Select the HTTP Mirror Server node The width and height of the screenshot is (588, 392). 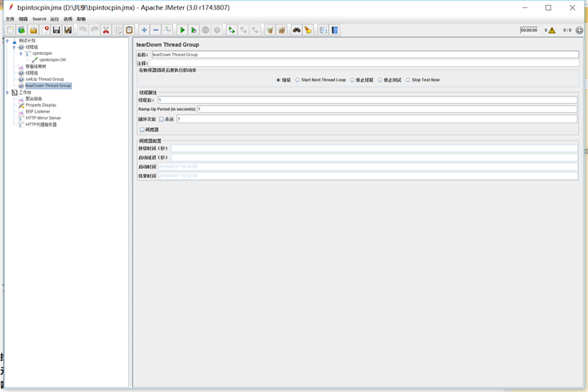pos(43,118)
